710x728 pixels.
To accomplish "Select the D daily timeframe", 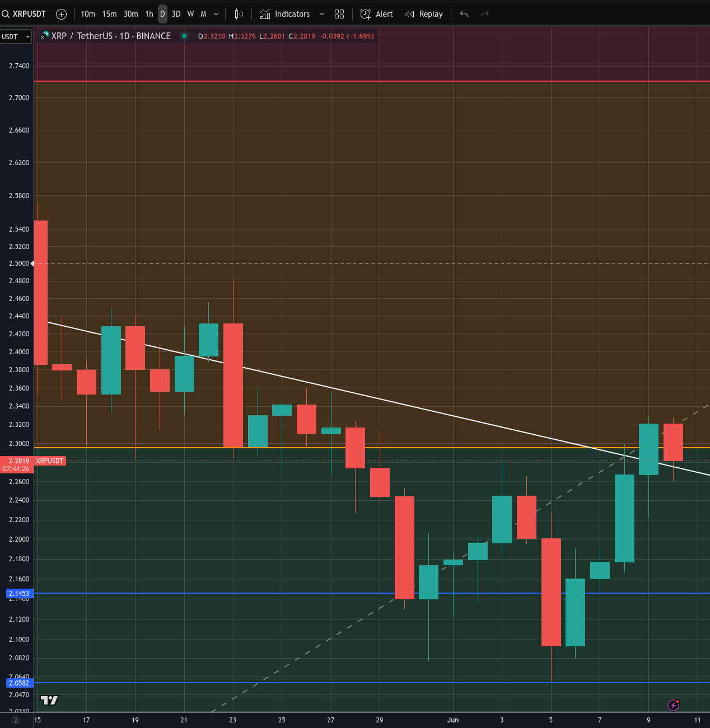I will (x=162, y=14).
